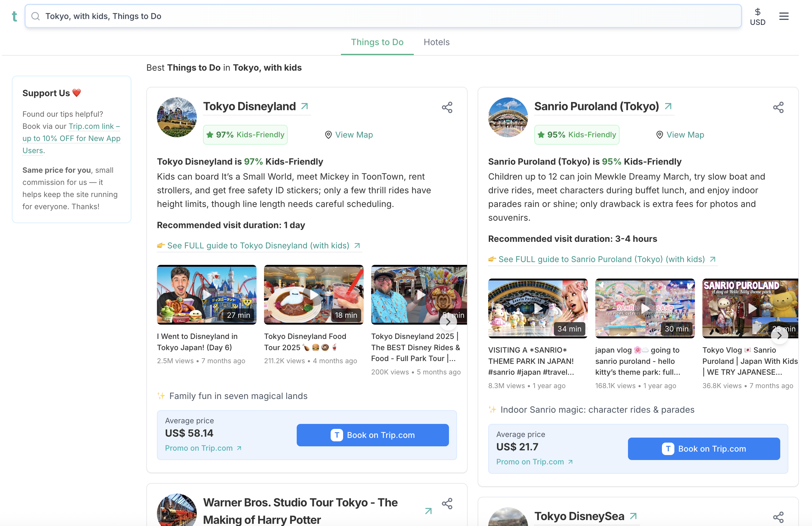The height and width of the screenshot is (526, 812).
Task: Select the Things to Do tab
Action: pos(377,42)
